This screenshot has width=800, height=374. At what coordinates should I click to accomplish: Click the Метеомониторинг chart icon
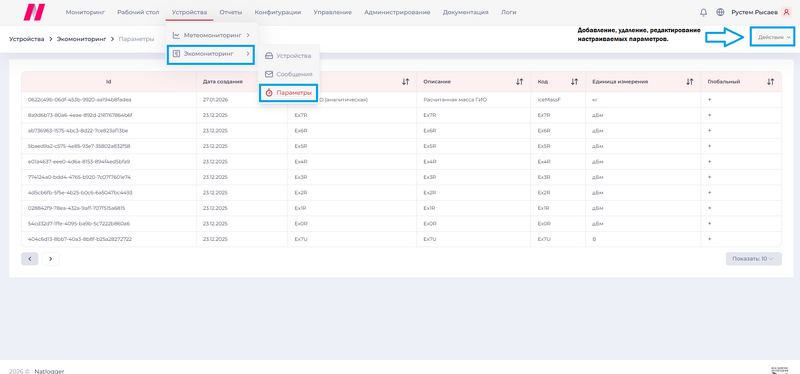point(176,35)
